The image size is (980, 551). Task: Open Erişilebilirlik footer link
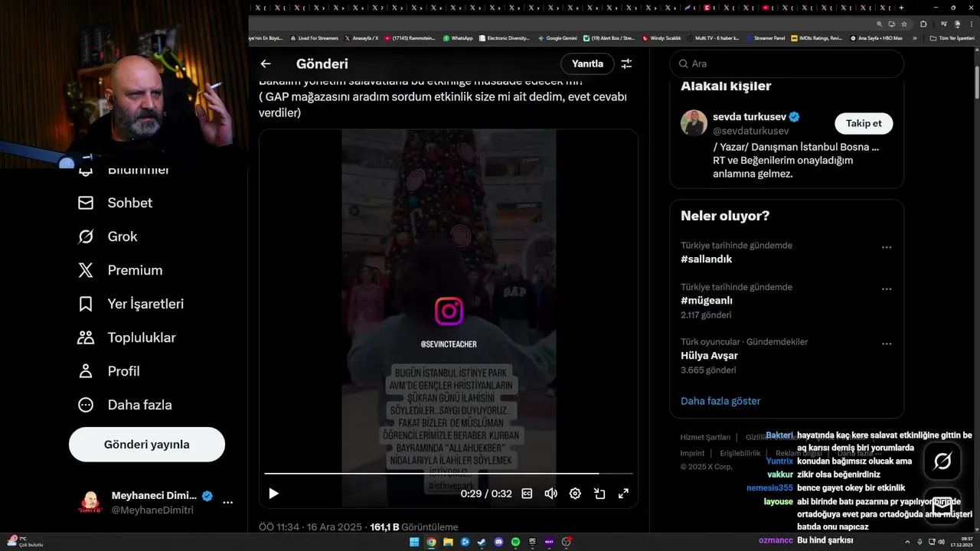tap(740, 453)
